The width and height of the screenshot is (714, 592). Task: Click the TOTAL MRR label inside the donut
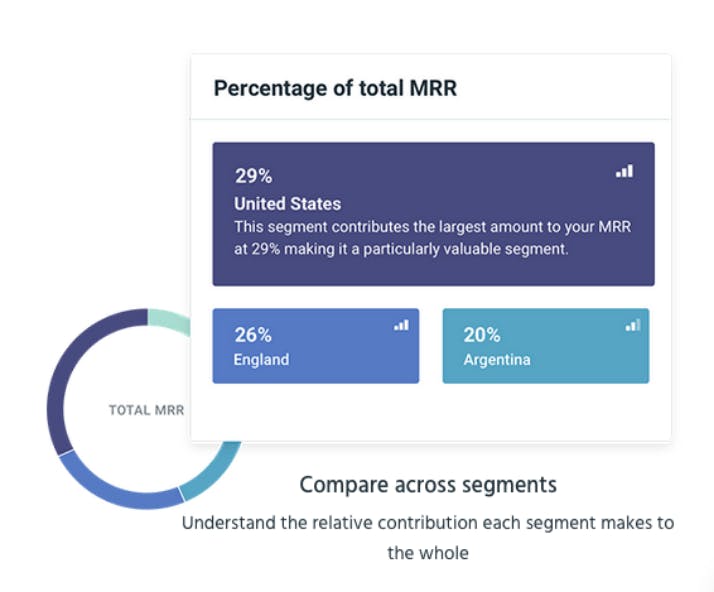[146, 410]
